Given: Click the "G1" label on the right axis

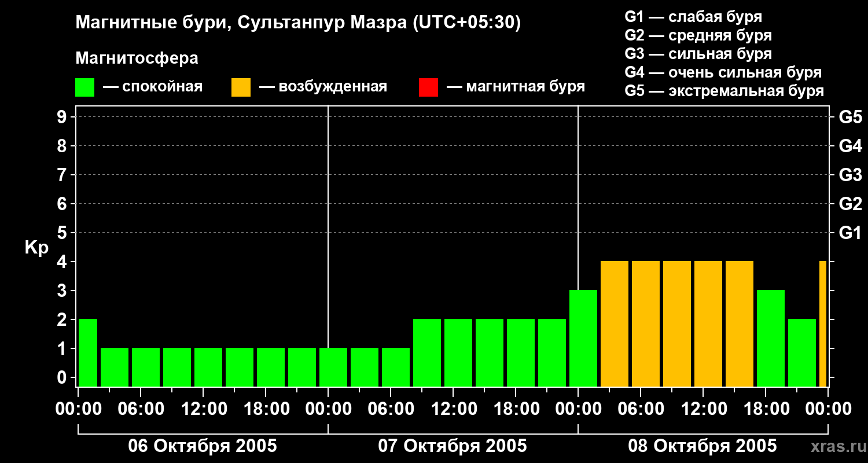Looking at the screenshot, I should 850,233.
